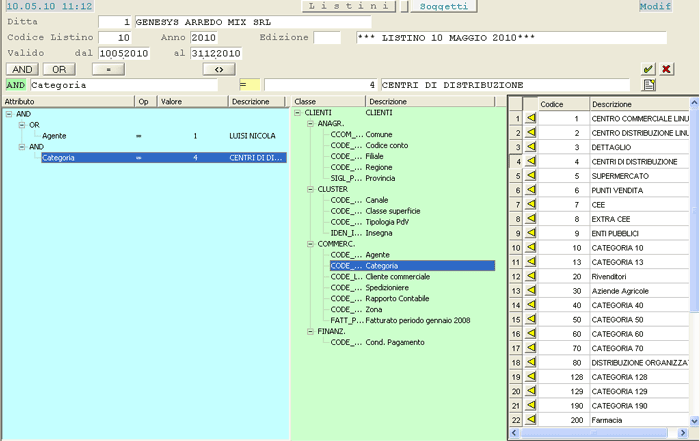Collapse the CLUSTER group
This screenshot has height=441, width=700.
pos(310,189)
